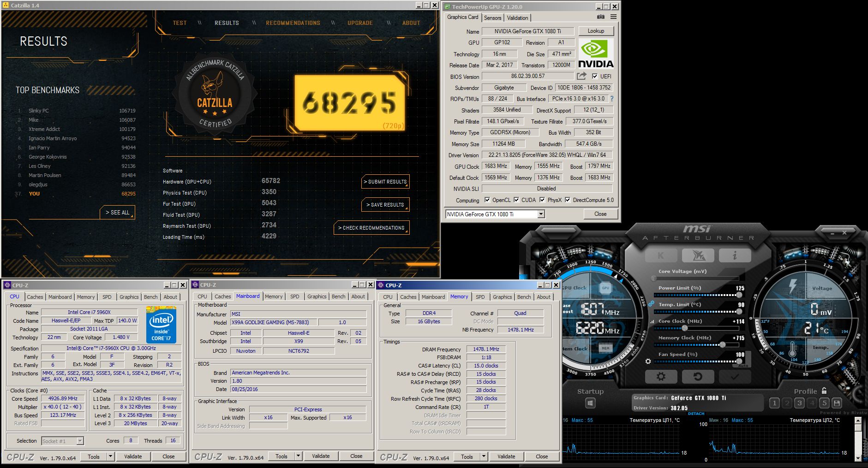Toggle the Profile lock icon
The height and width of the screenshot is (468, 868).
(824, 391)
